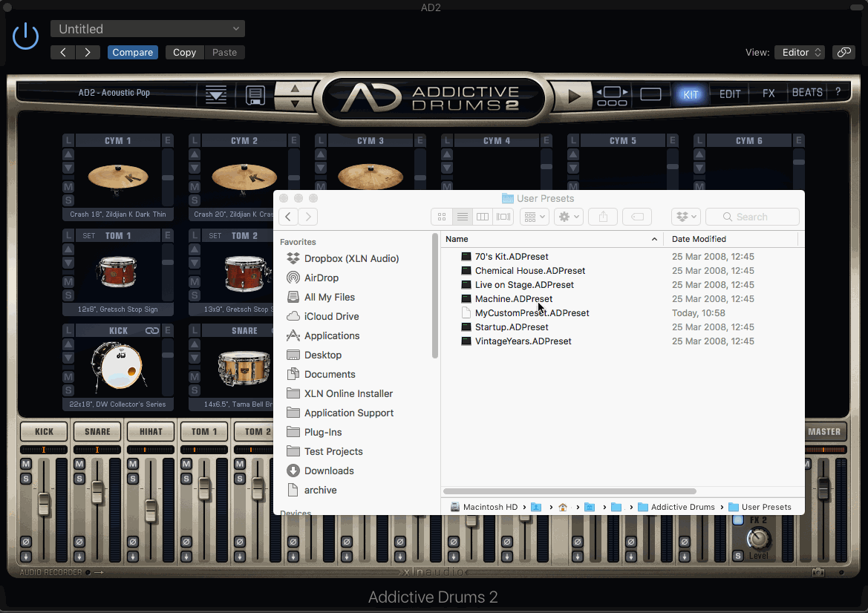Image resolution: width=868 pixels, height=613 pixels.
Task: Mute the HIHAT mixer channel
Action: pyautogui.click(x=133, y=464)
